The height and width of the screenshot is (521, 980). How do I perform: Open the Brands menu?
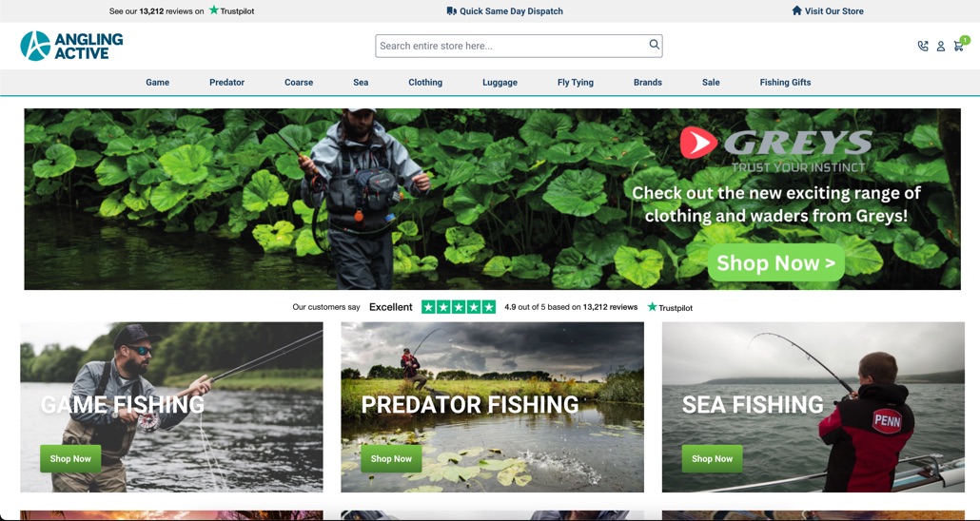click(x=648, y=83)
